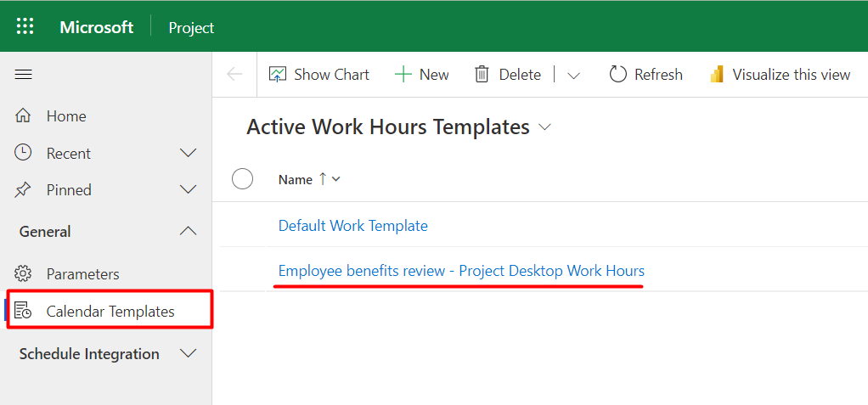
Task: Click the Power BI visualize icon
Action: (x=718, y=75)
